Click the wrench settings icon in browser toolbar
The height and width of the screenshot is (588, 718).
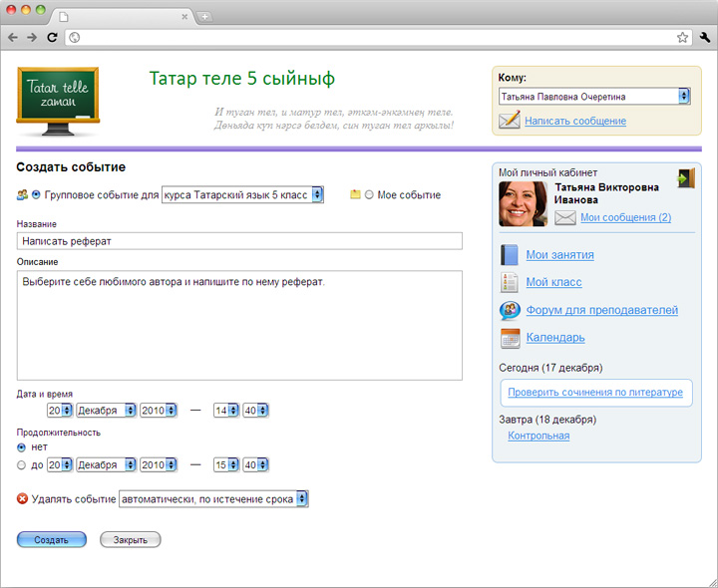point(705,38)
